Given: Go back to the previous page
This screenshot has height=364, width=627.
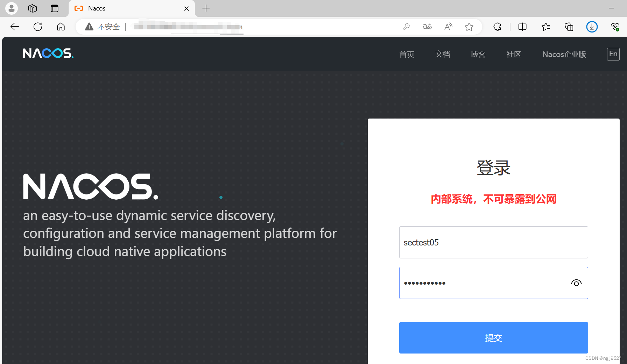Looking at the screenshot, I should click(x=14, y=27).
